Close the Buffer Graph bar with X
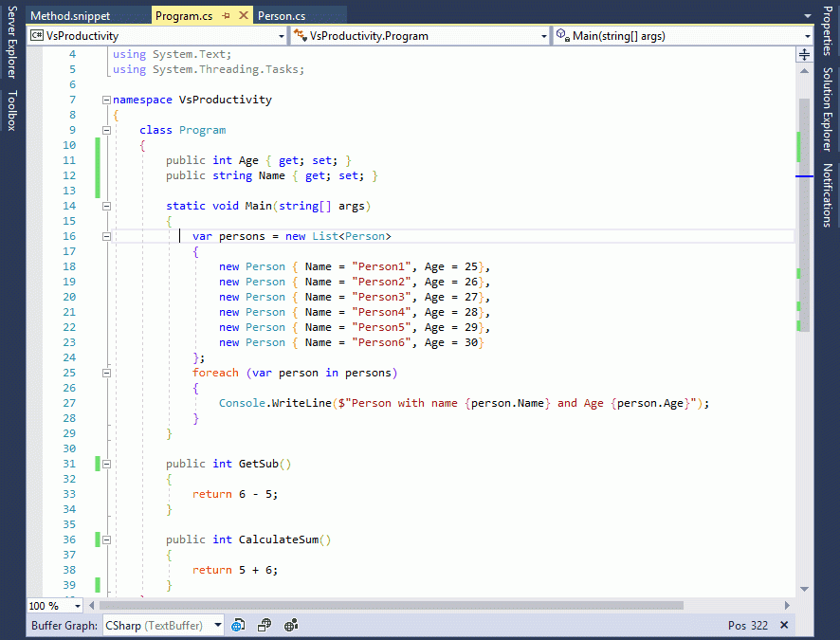 [783, 625]
